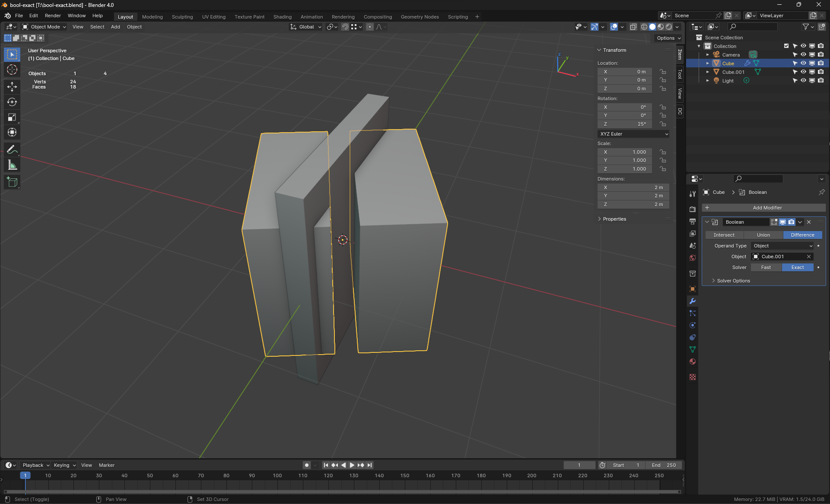
Task: Switch to the Modeling workspace tab
Action: point(153,17)
